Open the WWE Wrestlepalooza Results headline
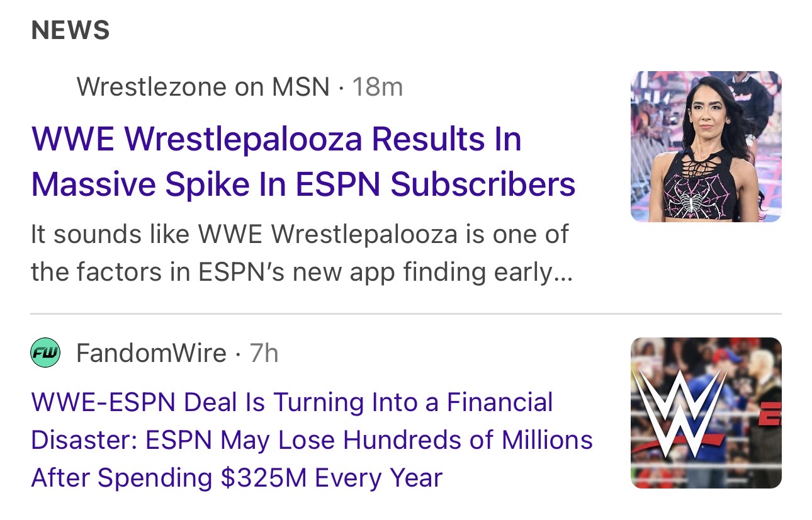The width and height of the screenshot is (812, 520). (x=276, y=138)
